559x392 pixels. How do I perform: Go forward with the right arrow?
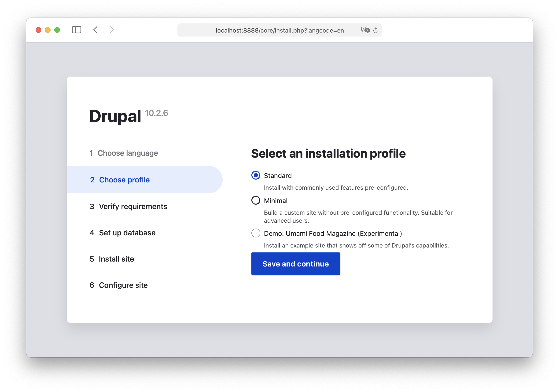pyautogui.click(x=112, y=30)
